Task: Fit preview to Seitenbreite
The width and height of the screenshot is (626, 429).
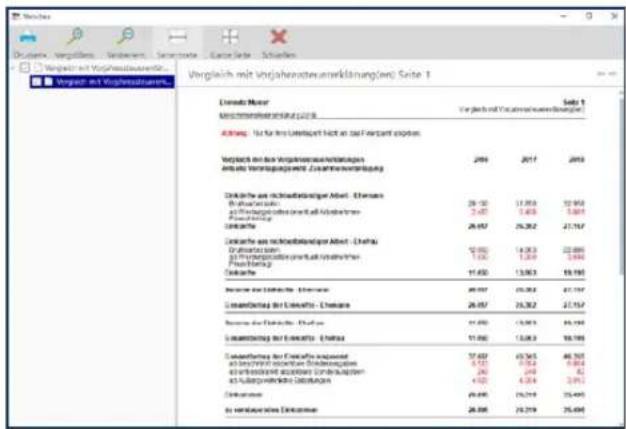Action: pos(177,38)
